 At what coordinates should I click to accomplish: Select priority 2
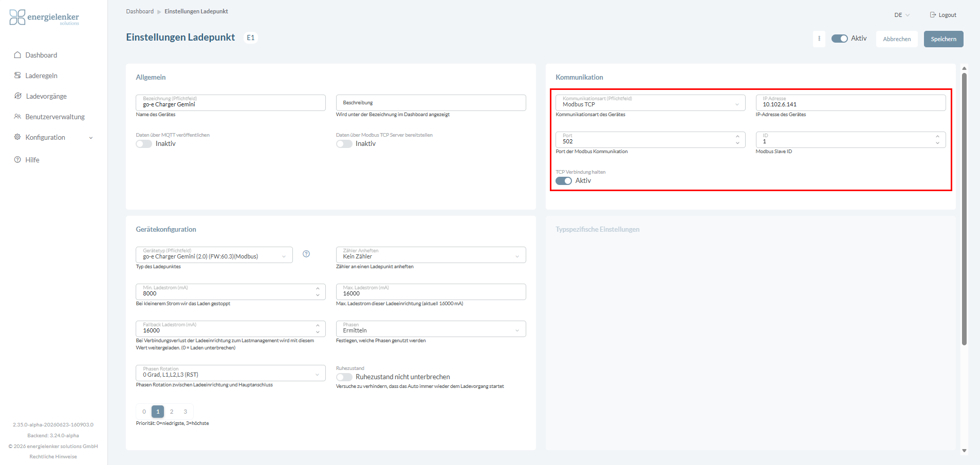point(172,412)
